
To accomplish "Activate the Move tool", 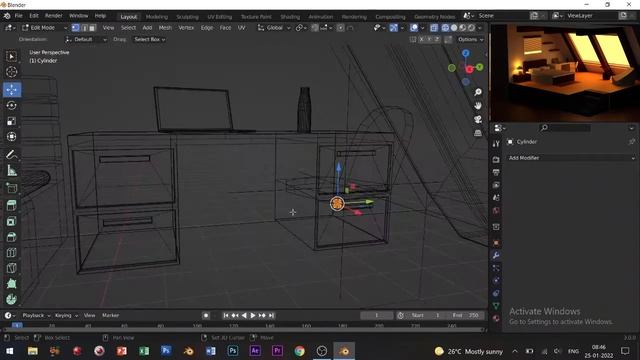I will point(11,89).
